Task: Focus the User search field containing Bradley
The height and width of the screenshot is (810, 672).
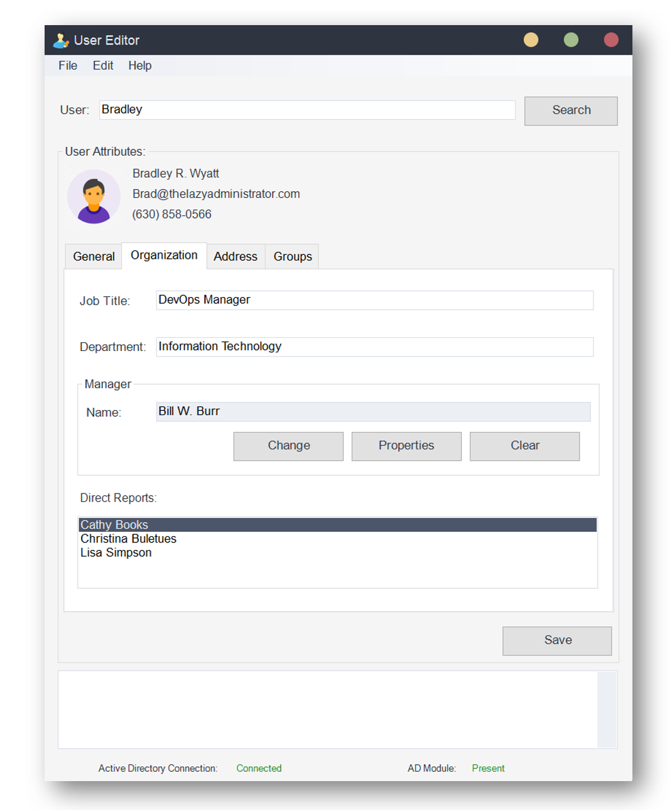Action: (307, 110)
